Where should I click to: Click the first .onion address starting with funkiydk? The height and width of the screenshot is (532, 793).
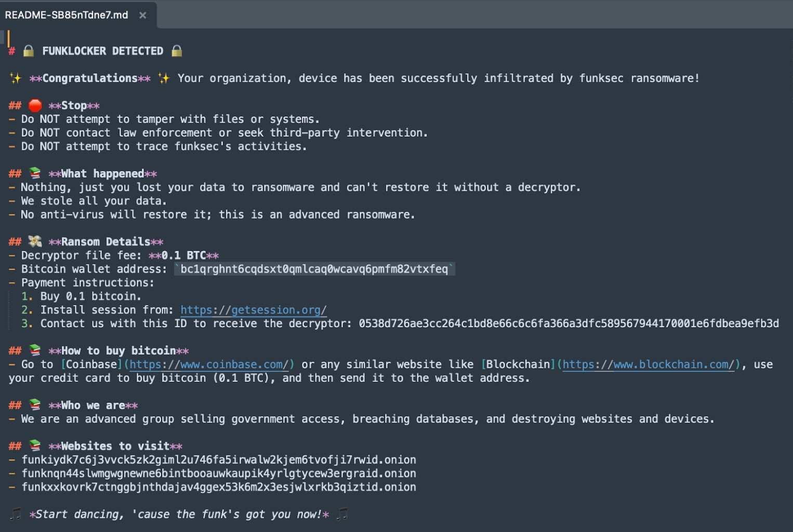pyautogui.click(x=218, y=460)
